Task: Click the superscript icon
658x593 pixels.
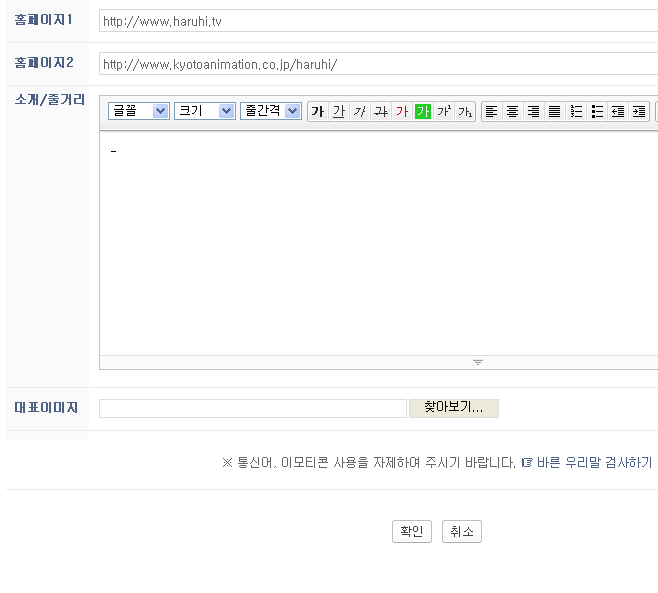Action: coord(444,111)
